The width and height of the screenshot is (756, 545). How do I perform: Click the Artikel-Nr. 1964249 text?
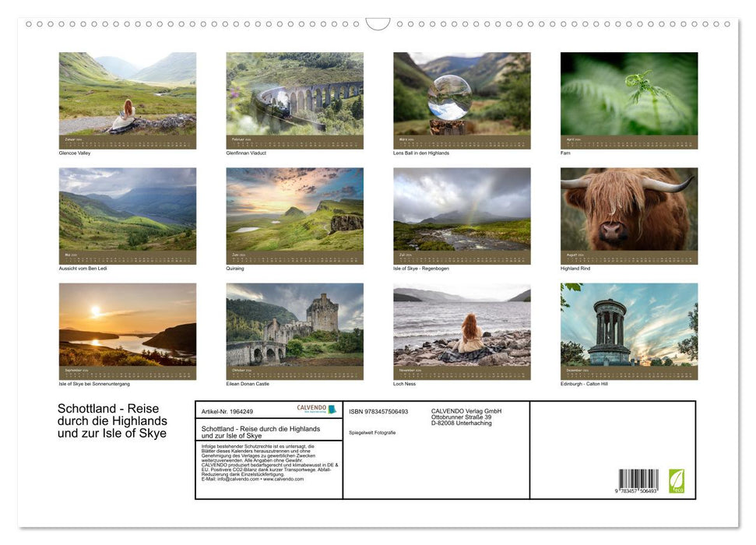[x=228, y=410]
